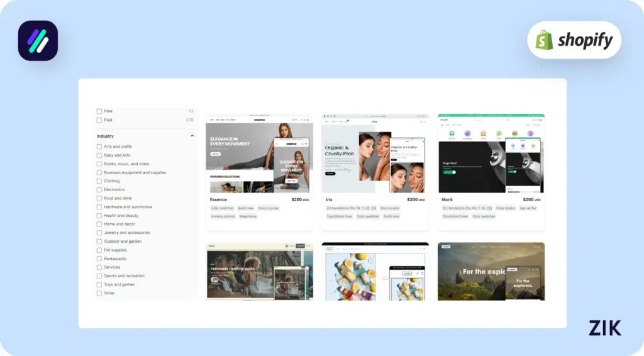Click the purple striped app logo

tap(38, 41)
